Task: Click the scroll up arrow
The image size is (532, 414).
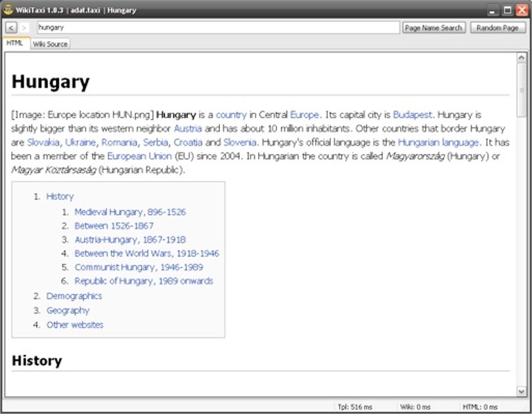Action: click(521, 58)
